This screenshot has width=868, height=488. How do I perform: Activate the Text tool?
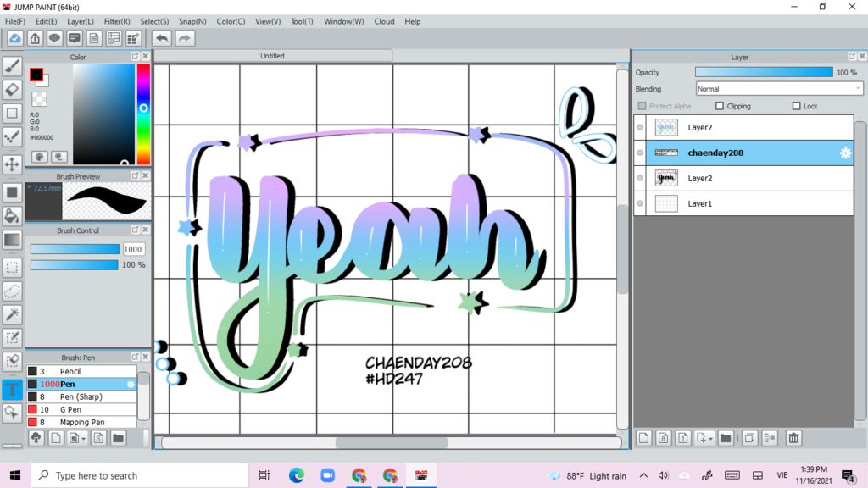tap(12, 389)
